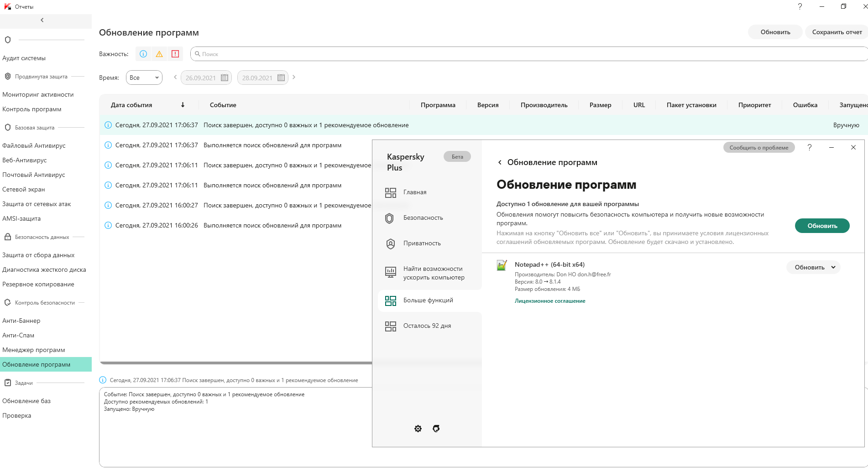
Task: Open Обновление баз report
Action: coord(26,401)
